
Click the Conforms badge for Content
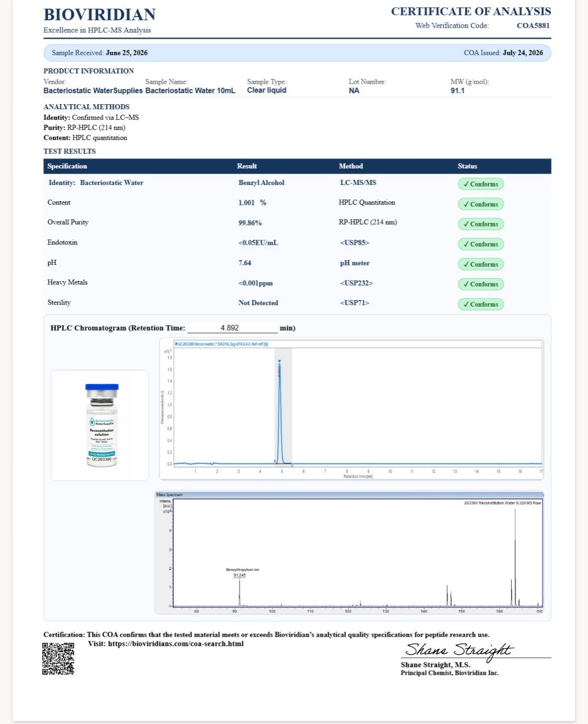coord(481,204)
